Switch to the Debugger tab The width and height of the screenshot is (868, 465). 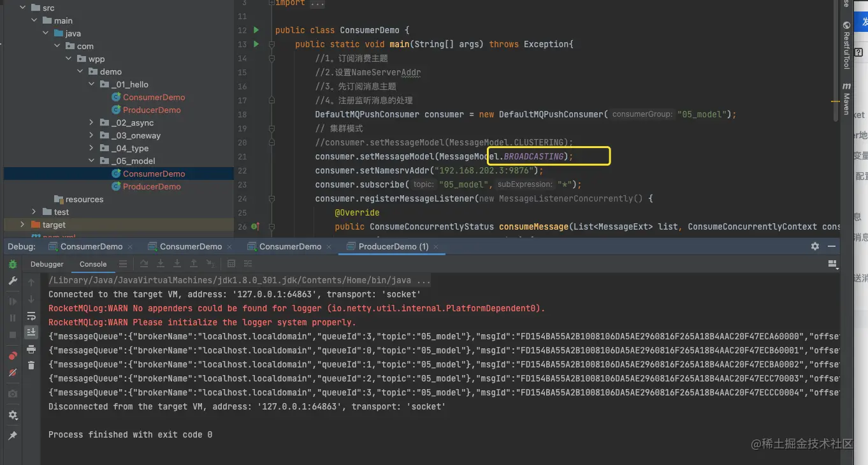(x=47, y=264)
